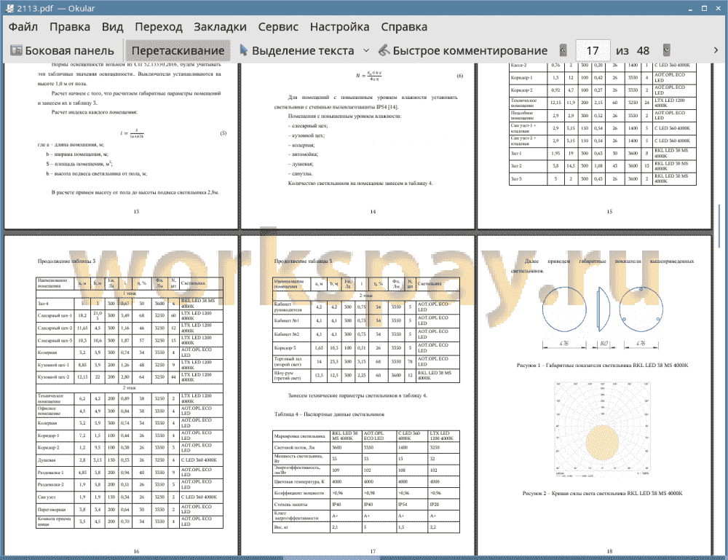Open dropdown arrow next to Выделение текста
Viewport: 728px width, 560px height.
tap(366, 50)
